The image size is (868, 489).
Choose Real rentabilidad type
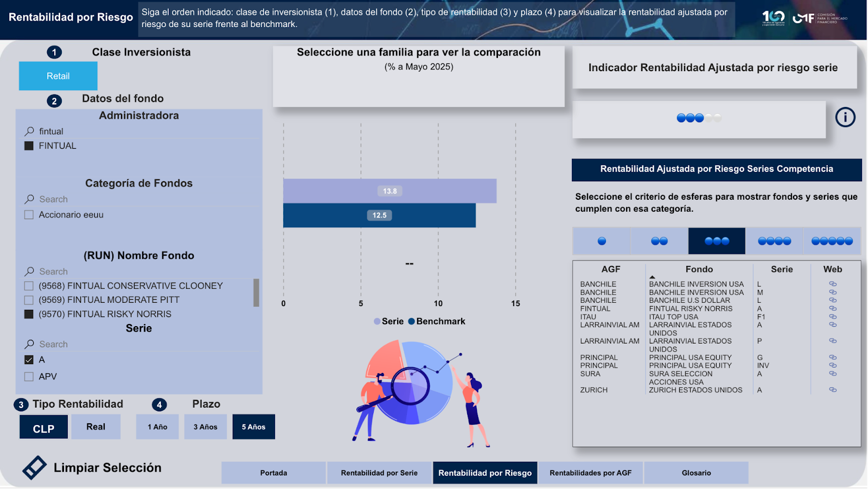tap(95, 427)
